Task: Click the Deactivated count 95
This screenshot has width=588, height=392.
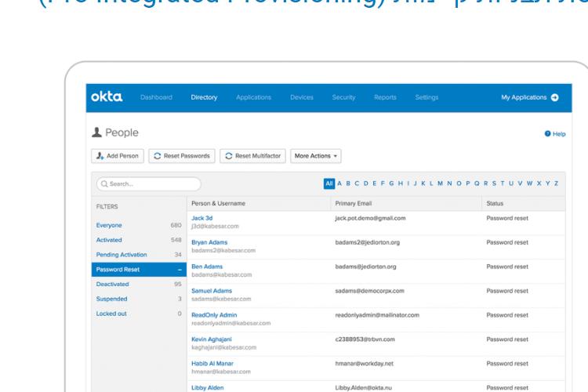Action: (x=178, y=284)
